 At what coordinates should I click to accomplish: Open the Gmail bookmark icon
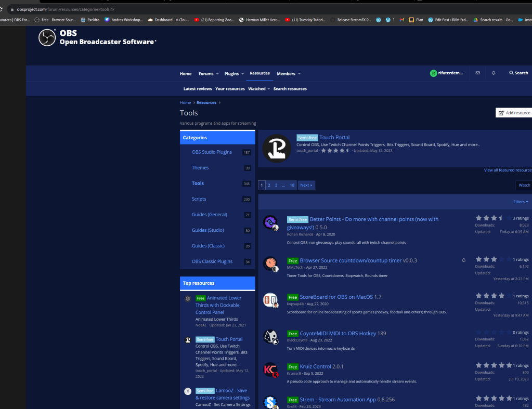coord(401,20)
